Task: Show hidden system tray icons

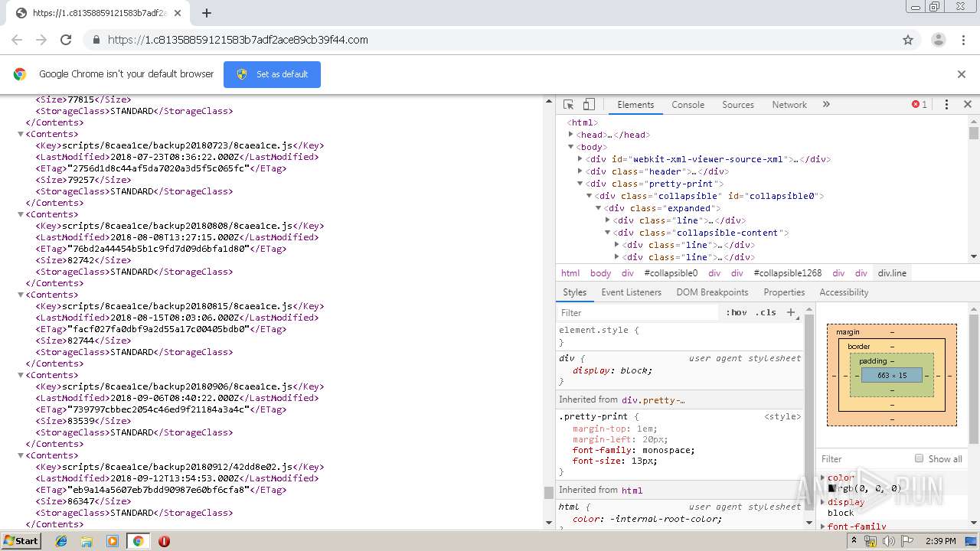Action: pyautogui.click(x=854, y=541)
